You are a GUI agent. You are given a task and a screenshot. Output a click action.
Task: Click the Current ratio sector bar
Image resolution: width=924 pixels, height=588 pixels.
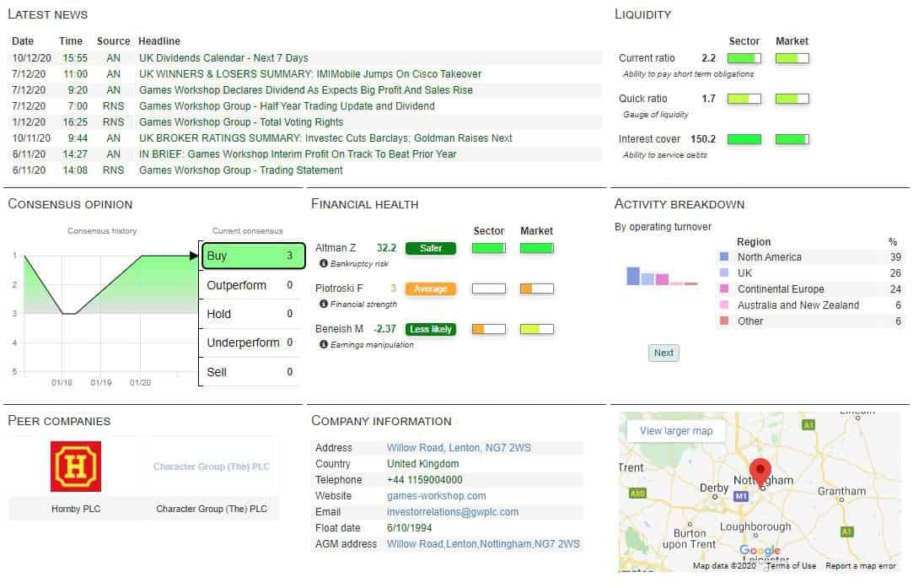pos(744,58)
